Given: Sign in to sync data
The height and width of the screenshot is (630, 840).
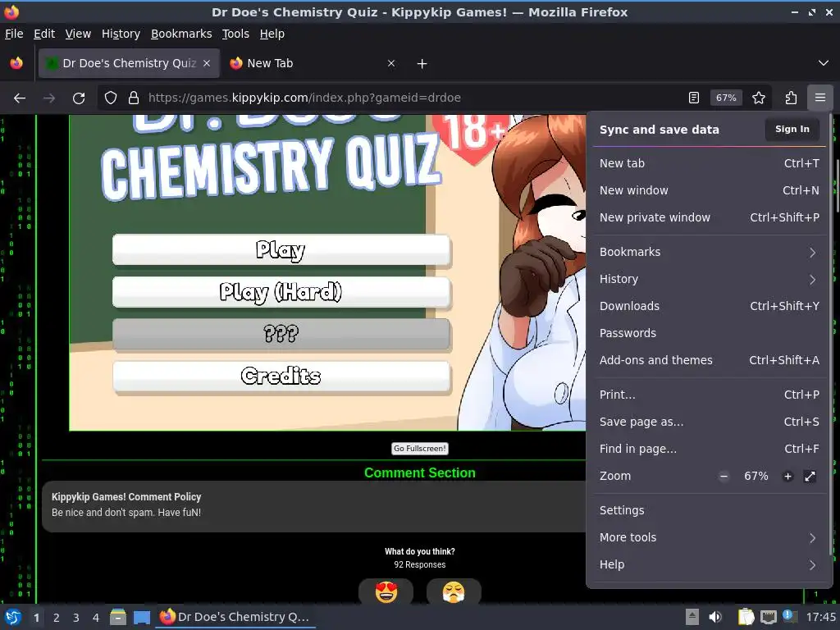Looking at the screenshot, I should [792, 129].
